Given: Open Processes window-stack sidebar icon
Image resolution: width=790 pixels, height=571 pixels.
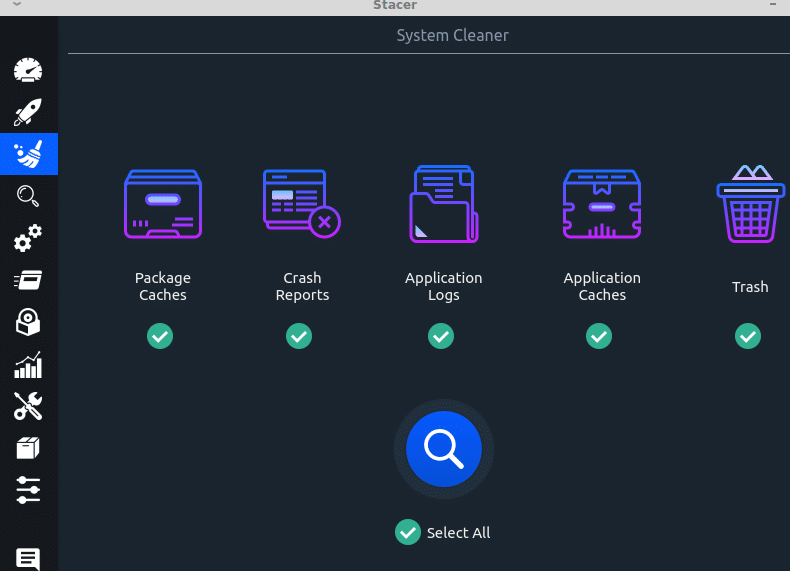Looking at the screenshot, I should (28, 280).
